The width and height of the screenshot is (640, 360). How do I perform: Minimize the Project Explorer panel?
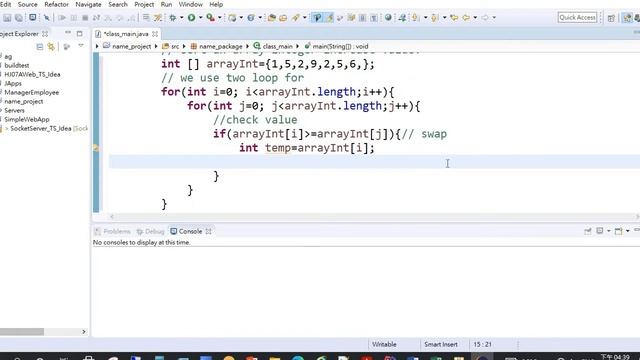pyautogui.click(x=68, y=33)
